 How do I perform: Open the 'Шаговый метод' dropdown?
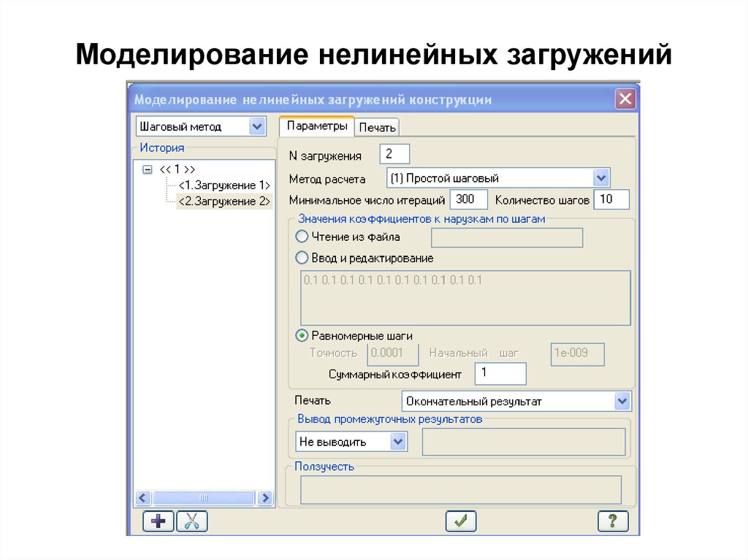click(x=256, y=126)
